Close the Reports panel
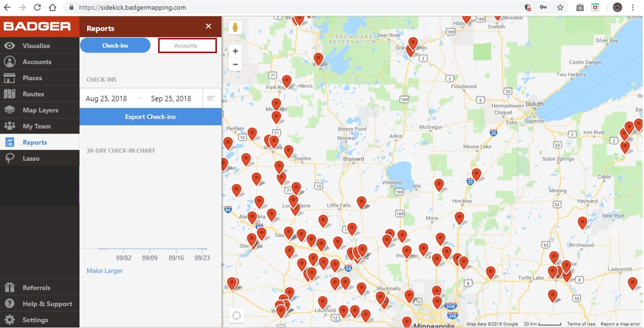Image resolution: width=644 pixels, height=328 pixels. 208,27
